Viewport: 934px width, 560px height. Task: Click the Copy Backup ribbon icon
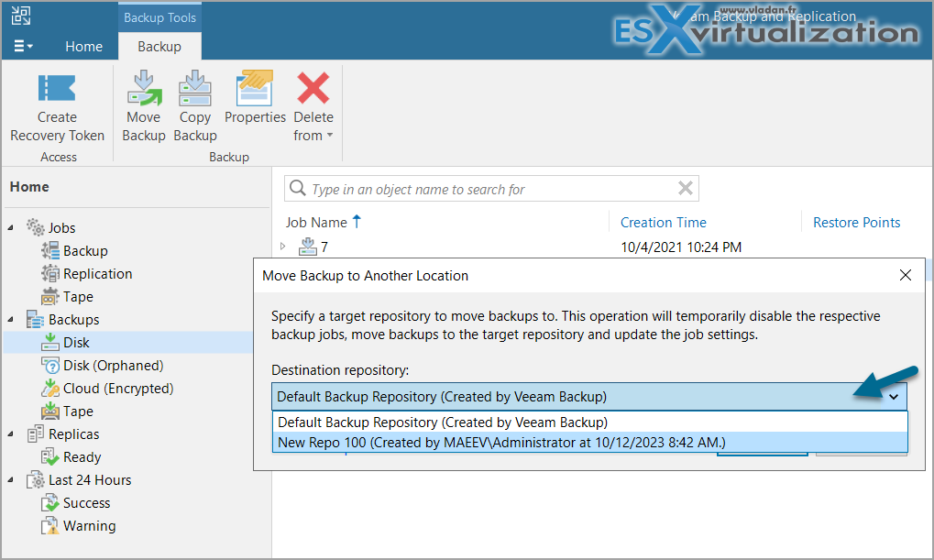point(195,88)
